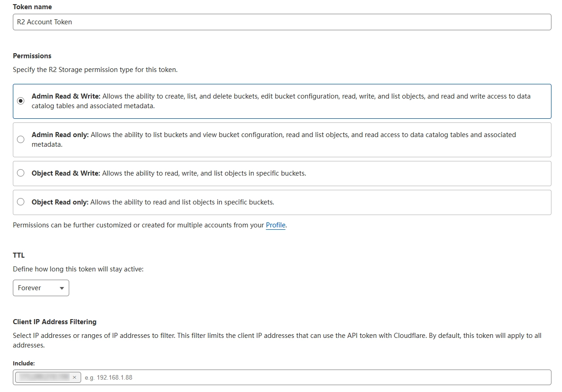Remove the blurred IP address chip
Viewport: 562px width, 392px height.
(74, 377)
